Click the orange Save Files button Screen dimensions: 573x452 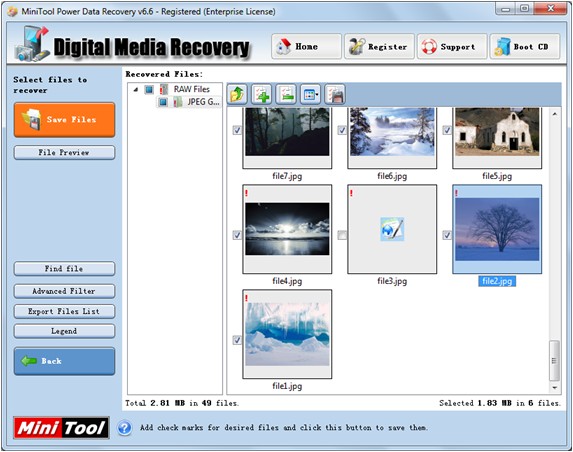(x=64, y=120)
